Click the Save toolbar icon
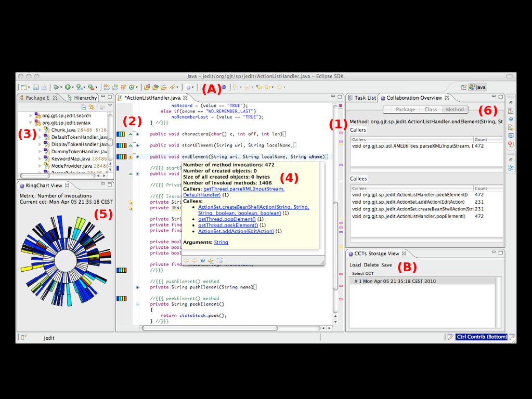The image size is (532, 399). click(36, 87)
